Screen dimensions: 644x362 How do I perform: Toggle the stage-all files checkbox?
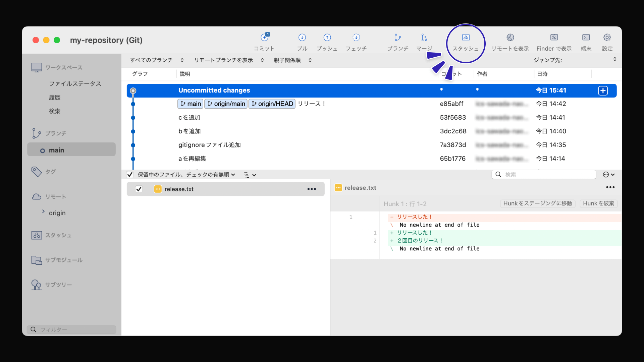pos(130,175)
